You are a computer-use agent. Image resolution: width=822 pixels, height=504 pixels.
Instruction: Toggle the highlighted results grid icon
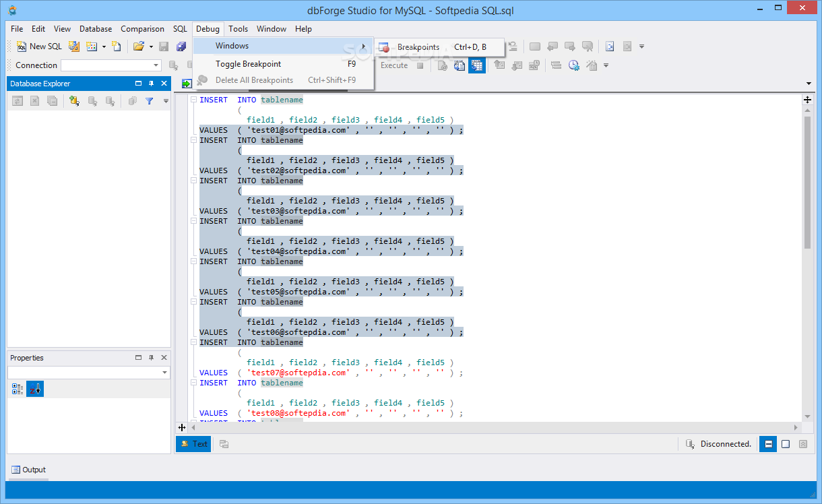(477, 65)
